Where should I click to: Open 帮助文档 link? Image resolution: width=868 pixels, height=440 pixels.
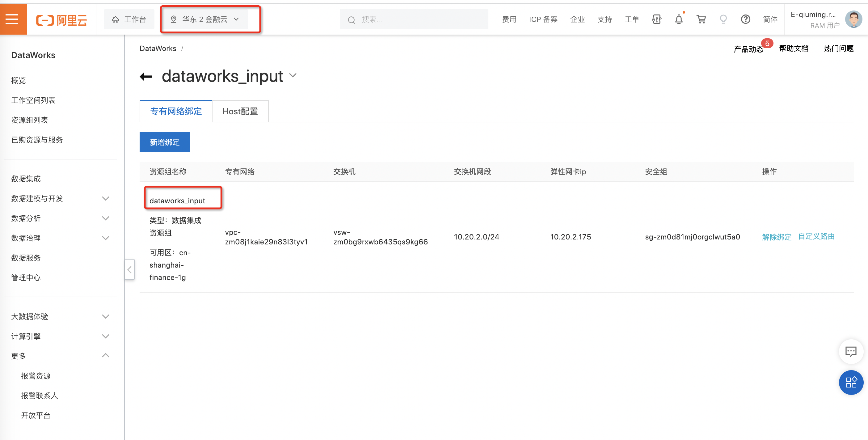point(794,49)
